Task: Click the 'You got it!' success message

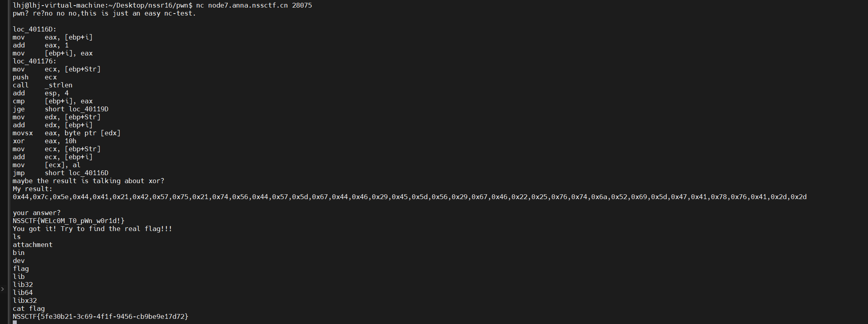Action: (93, 229)
